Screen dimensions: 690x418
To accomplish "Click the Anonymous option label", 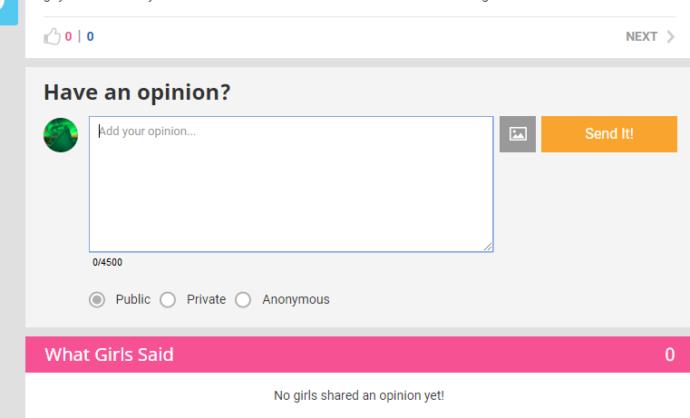I will [296, 300].
